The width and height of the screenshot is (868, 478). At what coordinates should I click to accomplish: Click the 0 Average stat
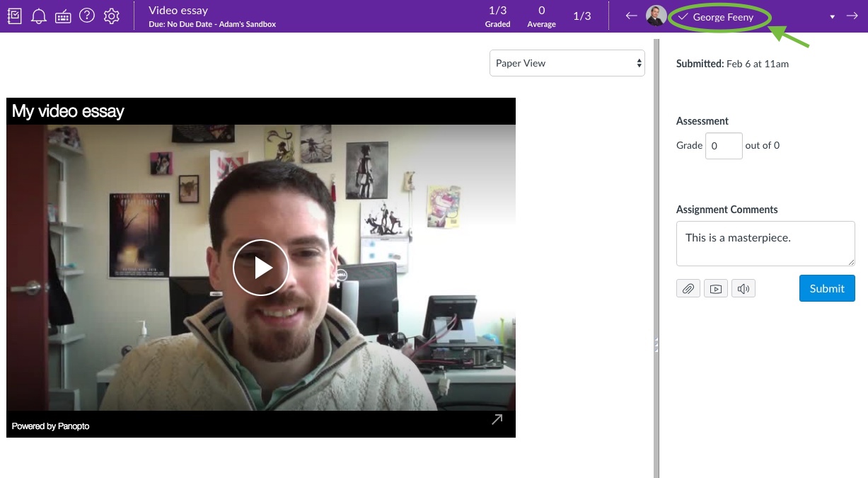tap(541, 17)
